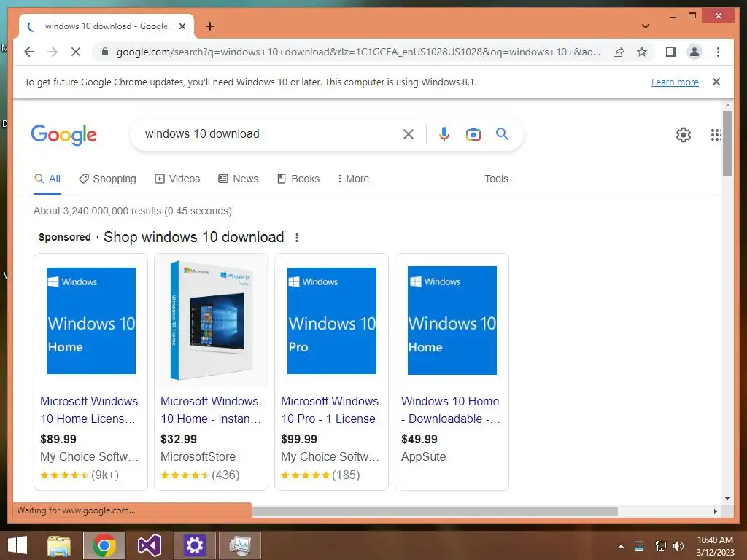Open sponsored section options menu
The width and height of the screenshot is (747, 560).
click(x=297, y=238)
